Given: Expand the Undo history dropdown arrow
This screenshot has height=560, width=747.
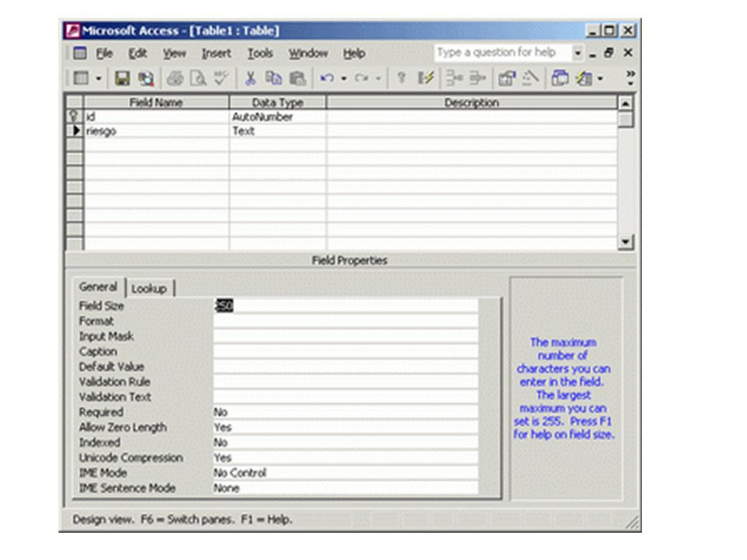Looking at the screenshot, I should pos(343,78).
